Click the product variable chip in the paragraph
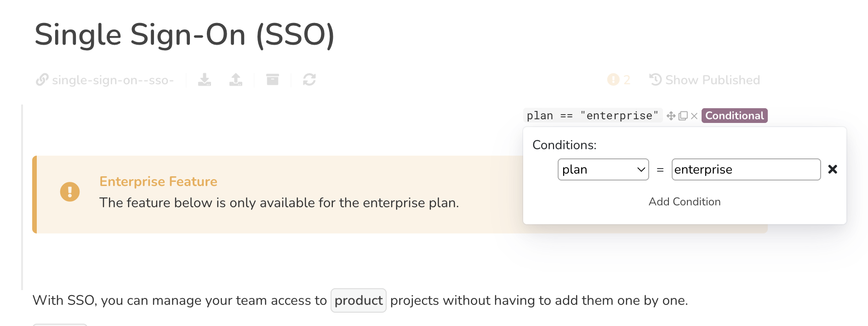Viewport: 868px width, 326px height. tap(358, 300)
